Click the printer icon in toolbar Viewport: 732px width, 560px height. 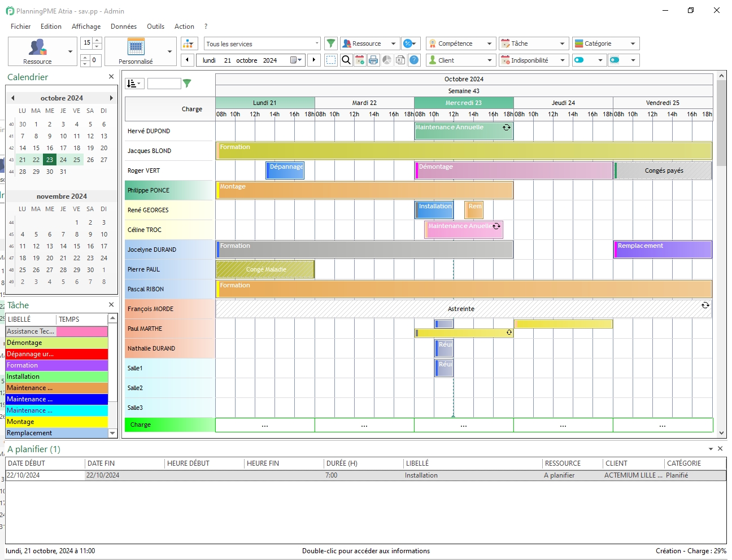(x=373, y=60)
